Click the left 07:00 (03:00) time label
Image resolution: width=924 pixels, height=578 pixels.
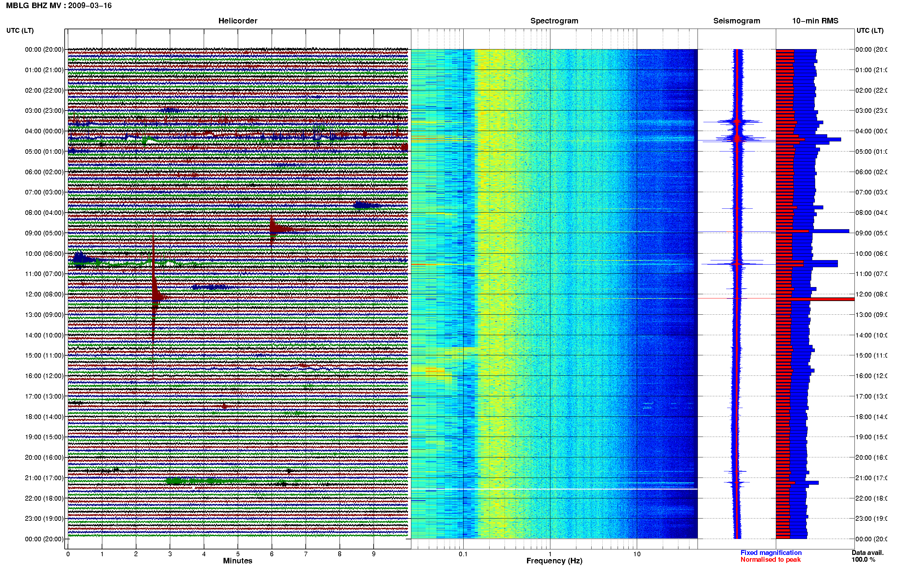44,192
